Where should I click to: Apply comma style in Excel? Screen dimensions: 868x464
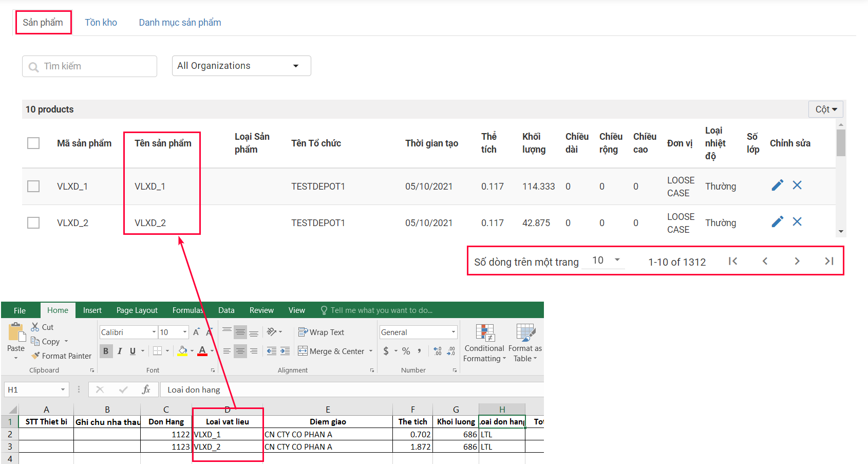point(420,351)
